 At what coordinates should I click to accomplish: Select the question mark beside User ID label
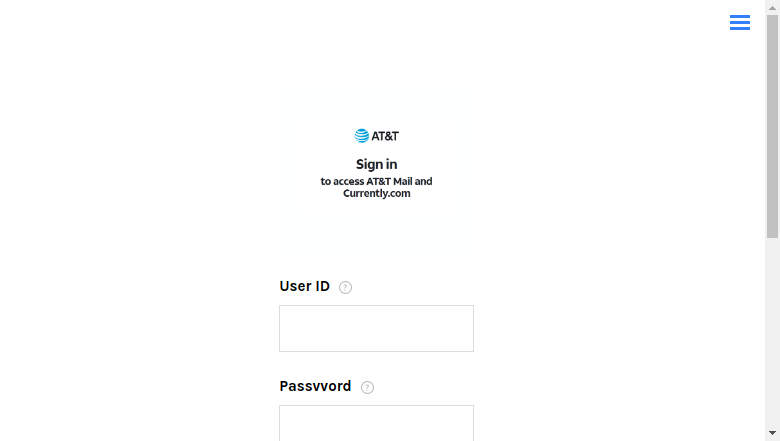(x=345, y=287)
